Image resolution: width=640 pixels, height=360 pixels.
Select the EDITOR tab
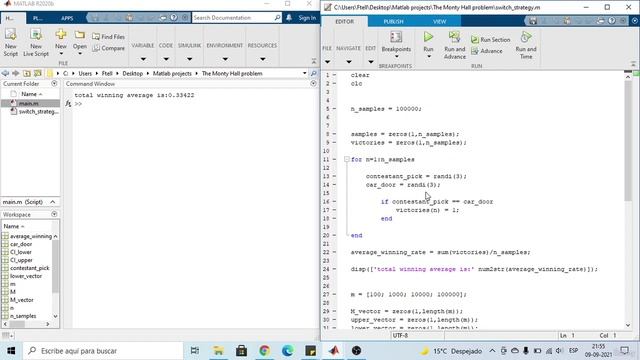(x=344, y=21)
